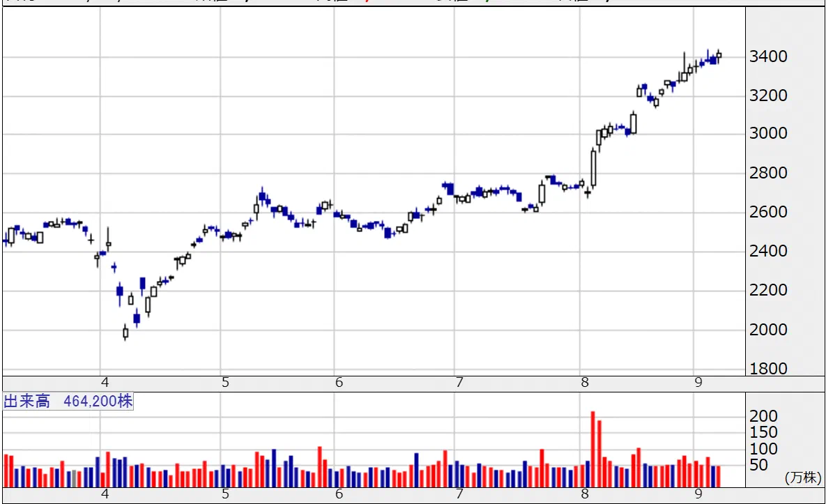
Task: Click month 9 on the volume chart axis
Action: pos(698,494)
